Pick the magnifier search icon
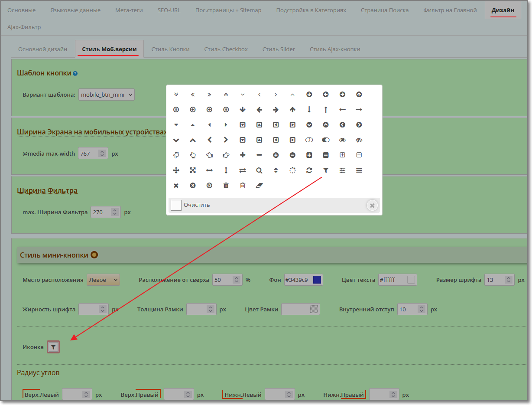The height and width of the screenshot is (405, 532). 259,170
